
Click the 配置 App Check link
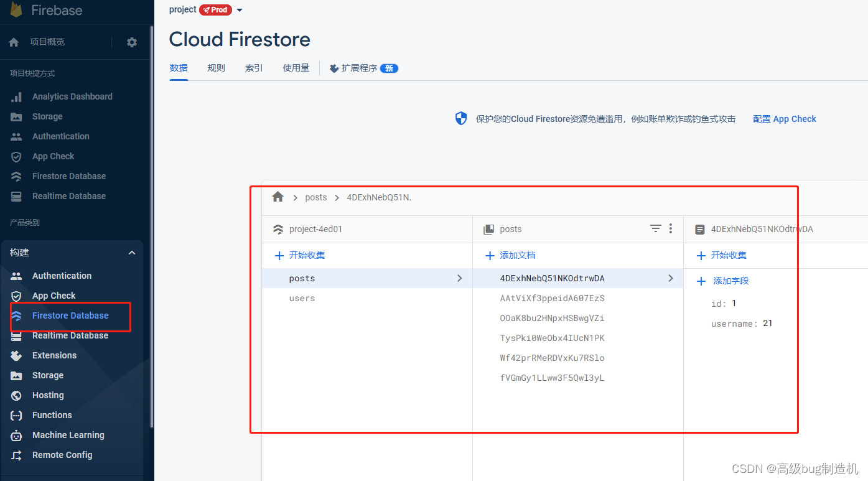[x=784, y=119]
